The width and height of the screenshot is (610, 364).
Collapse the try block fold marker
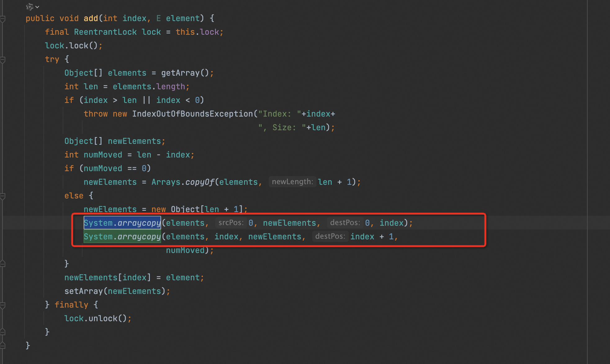[x=3, y=60]
